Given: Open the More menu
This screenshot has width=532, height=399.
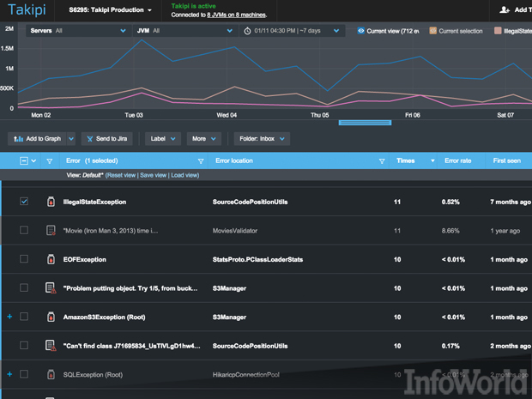Looking at the screenshot, I should click(205, 138).
